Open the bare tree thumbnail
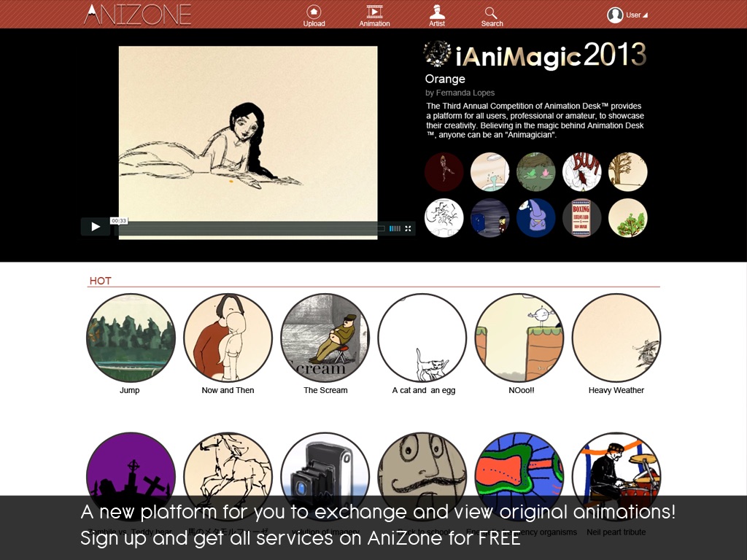747x560 pixels. click(628, 172)
